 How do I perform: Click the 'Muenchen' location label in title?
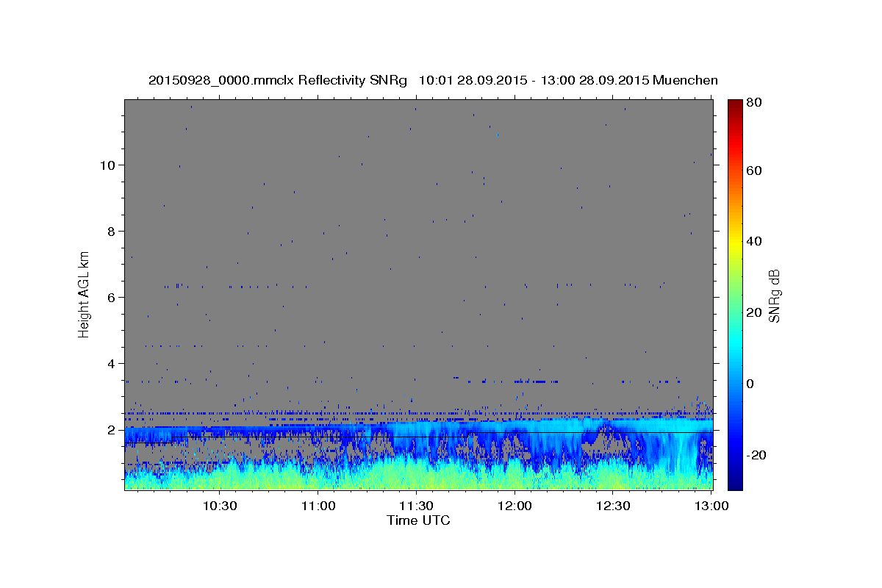point(685,81)
